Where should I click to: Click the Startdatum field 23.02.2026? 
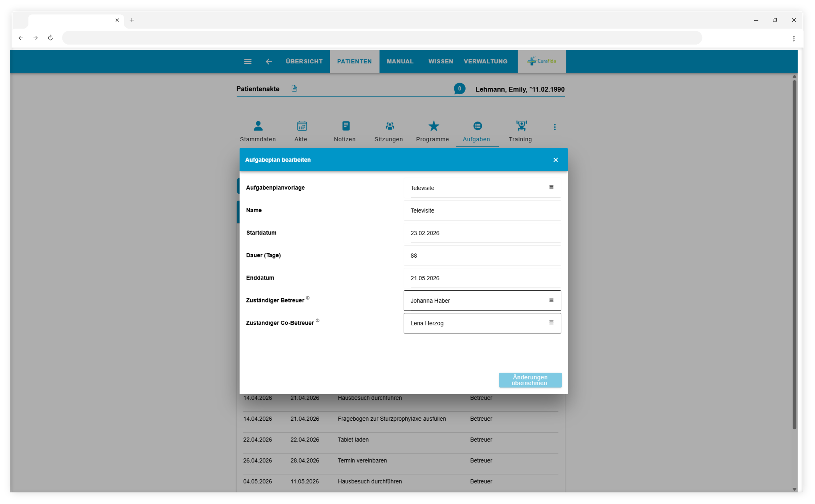coord(482,233)
